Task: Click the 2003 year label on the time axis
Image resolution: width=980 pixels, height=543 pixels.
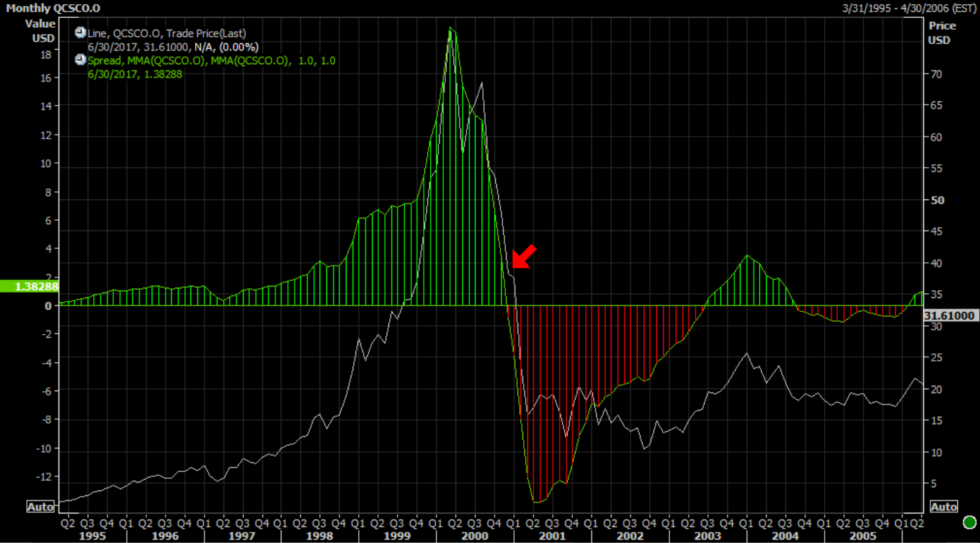Action: tap(707, 535)
